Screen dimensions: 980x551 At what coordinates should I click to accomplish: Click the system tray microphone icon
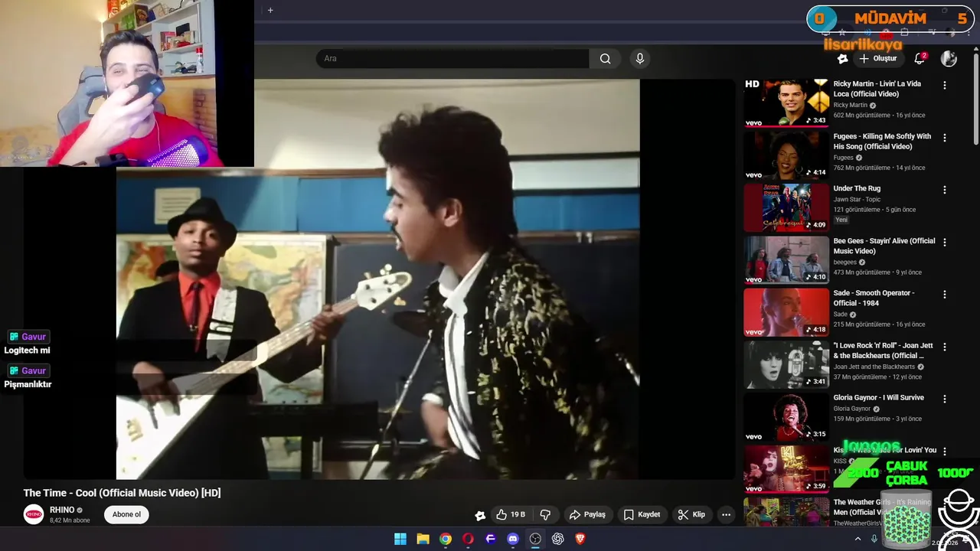tap(874, 539)
